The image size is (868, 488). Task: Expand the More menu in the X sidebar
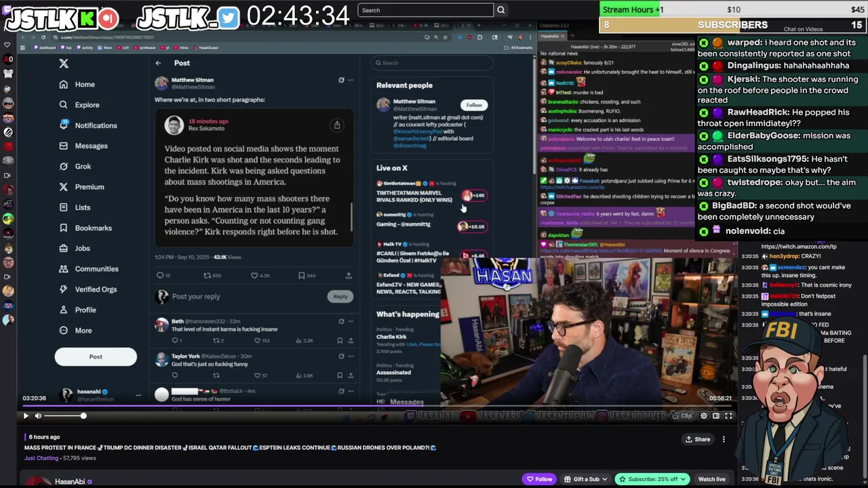point(75,330)
